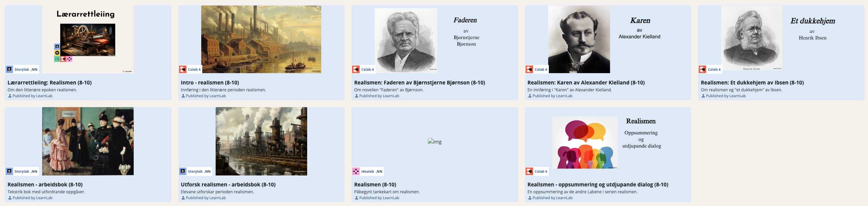This screenshot has height=206, width=868.
Task: Click Colab icon on Karen card
Action: coord(530,69)
